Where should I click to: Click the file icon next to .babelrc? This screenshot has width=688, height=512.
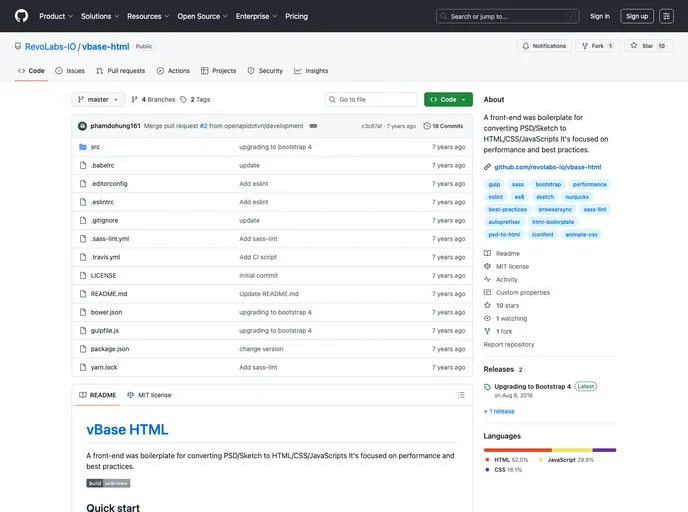82,165
